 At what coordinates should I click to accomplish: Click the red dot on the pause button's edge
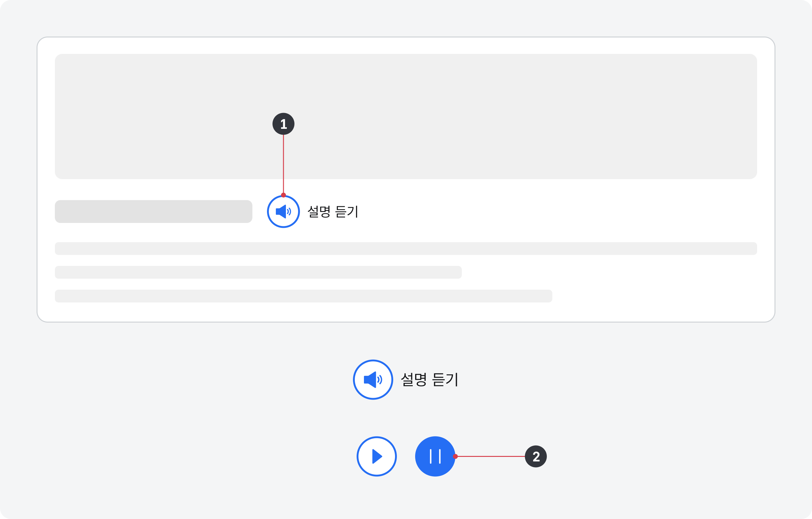455,456
